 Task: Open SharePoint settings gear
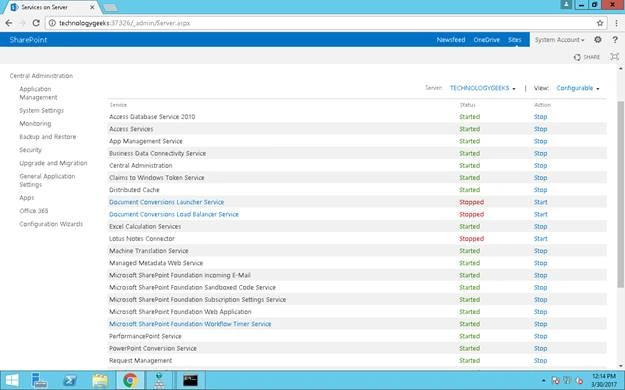(x=597, y=39)
